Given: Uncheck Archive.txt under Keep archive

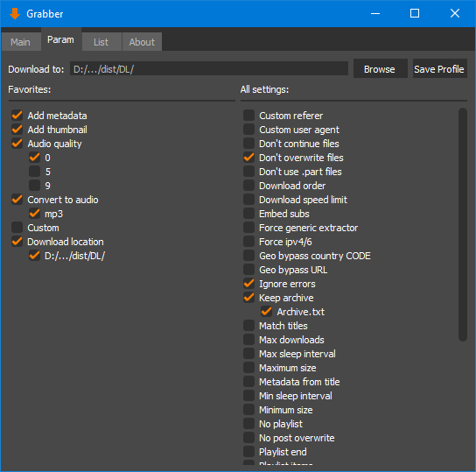Looking at the screenshot, I should pyautogui.click(x=267, y=312).
